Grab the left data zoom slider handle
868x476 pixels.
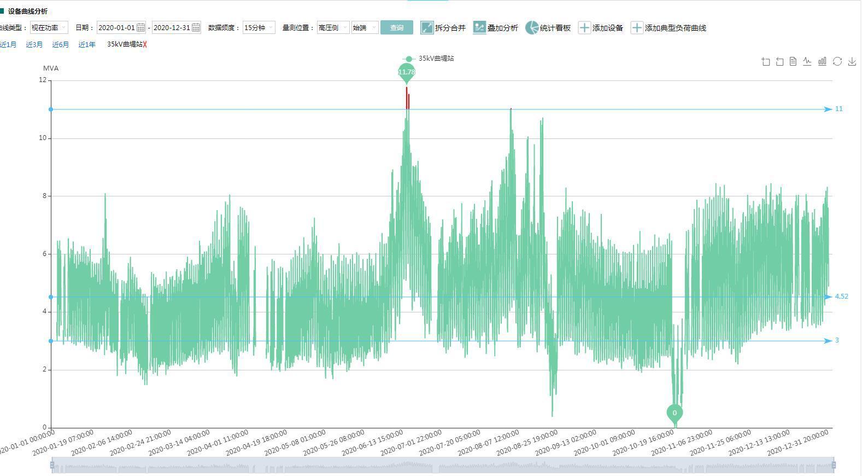(52, 465)
